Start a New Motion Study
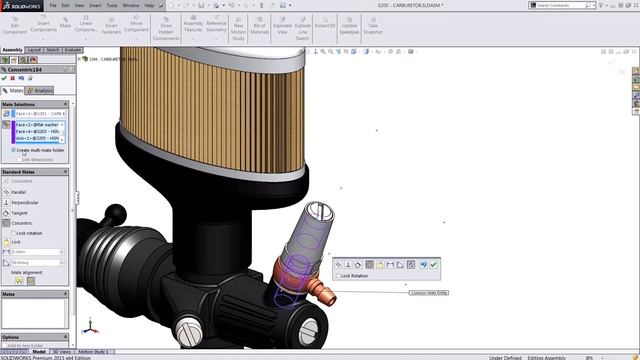The image size is (640, 360). 238,29
